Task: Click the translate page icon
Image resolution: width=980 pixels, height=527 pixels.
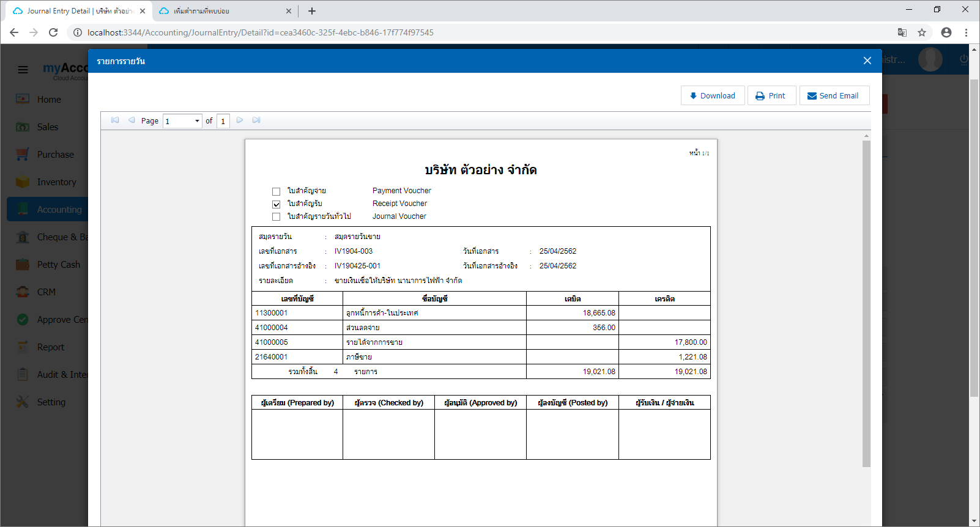Action: pos(902,32)
